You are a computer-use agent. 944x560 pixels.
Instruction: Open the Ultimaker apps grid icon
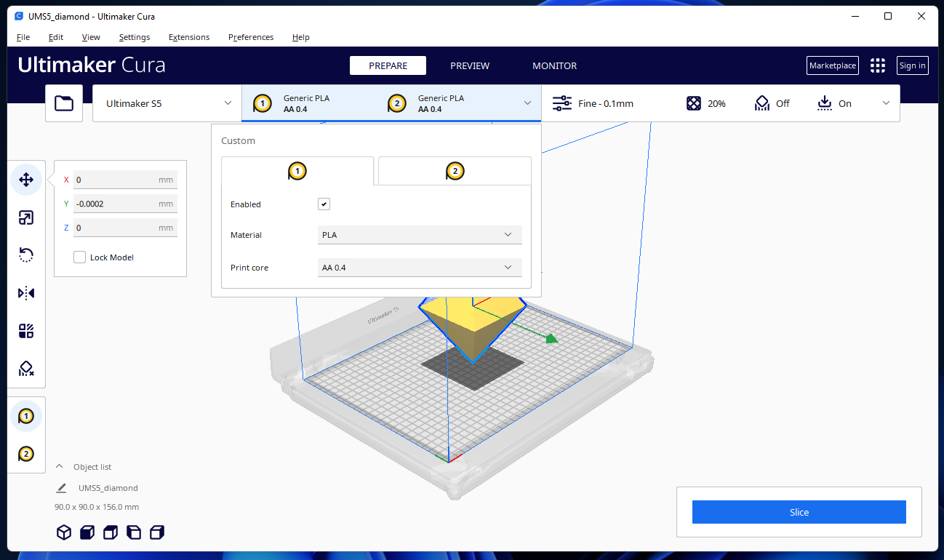[878, 65]
